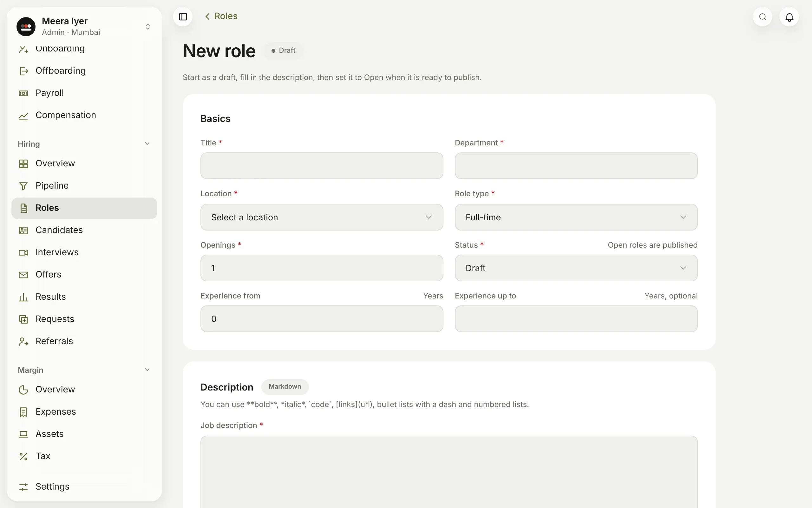Collapse the Hiring section
This screenshot has height=508, width=812.
tap(147, 144)
